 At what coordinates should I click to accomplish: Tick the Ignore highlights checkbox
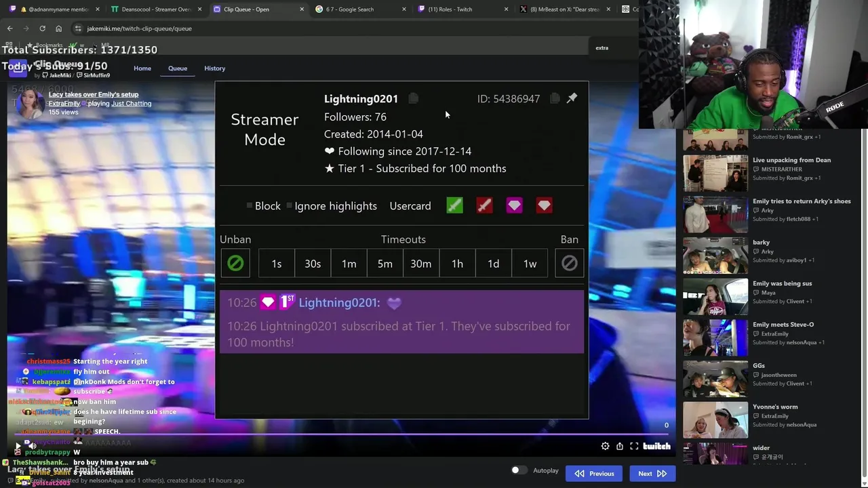click(x=290, y=205)
